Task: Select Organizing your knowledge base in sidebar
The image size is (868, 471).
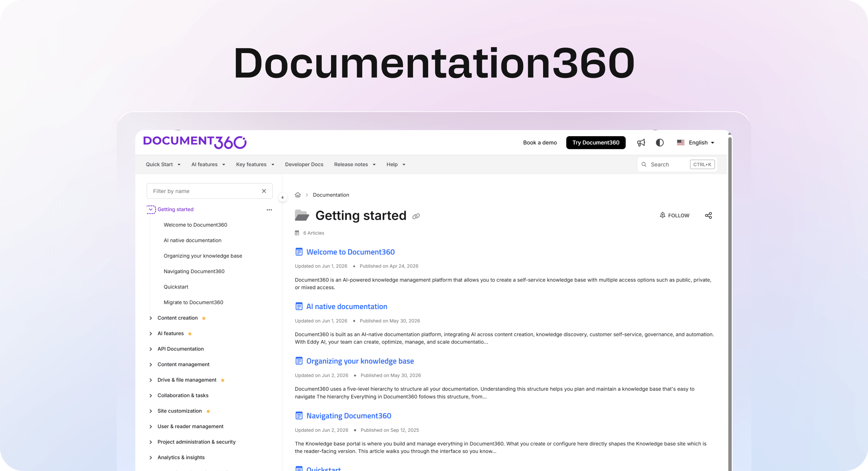Action: pyautogui.click(x=202, y=256)
